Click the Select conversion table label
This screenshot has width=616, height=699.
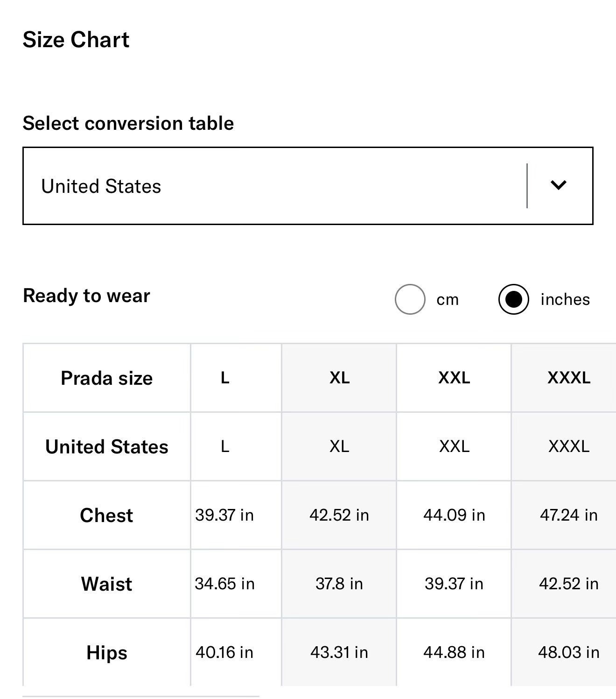(128, 123)
